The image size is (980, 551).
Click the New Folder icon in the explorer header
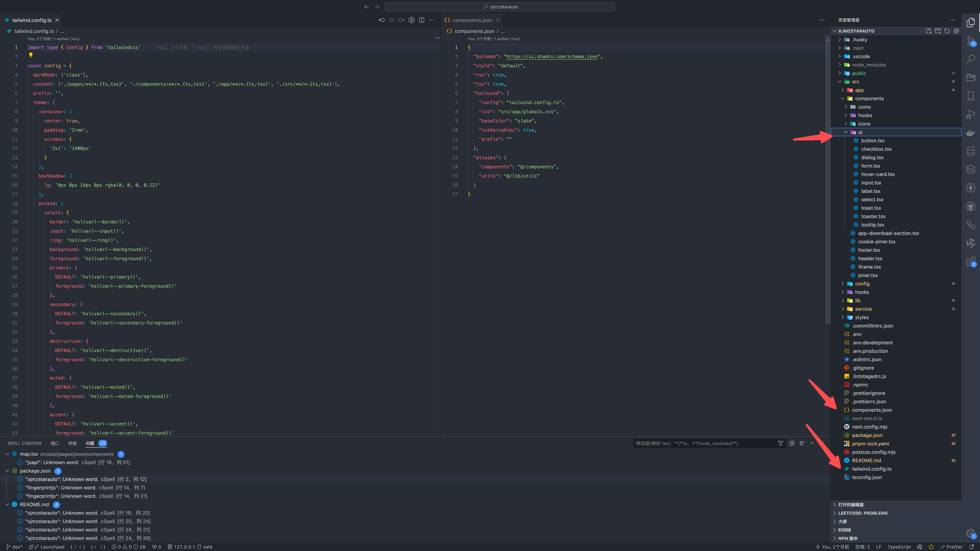click(x=938, y=31)
